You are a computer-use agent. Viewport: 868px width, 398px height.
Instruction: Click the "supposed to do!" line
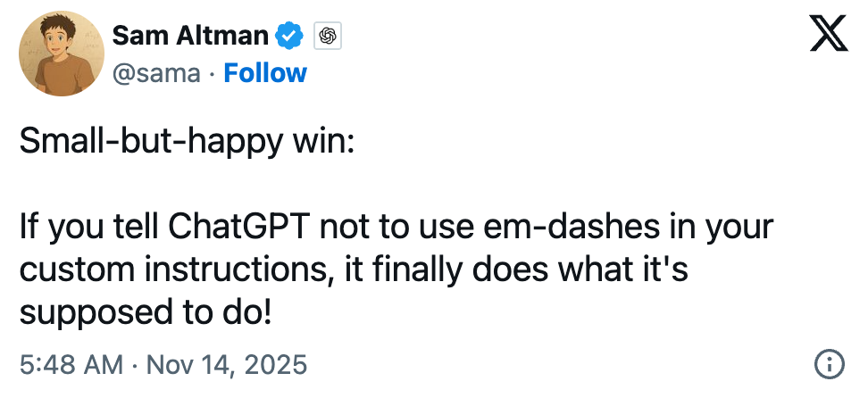pyautogui.click(x=144, y=312)
